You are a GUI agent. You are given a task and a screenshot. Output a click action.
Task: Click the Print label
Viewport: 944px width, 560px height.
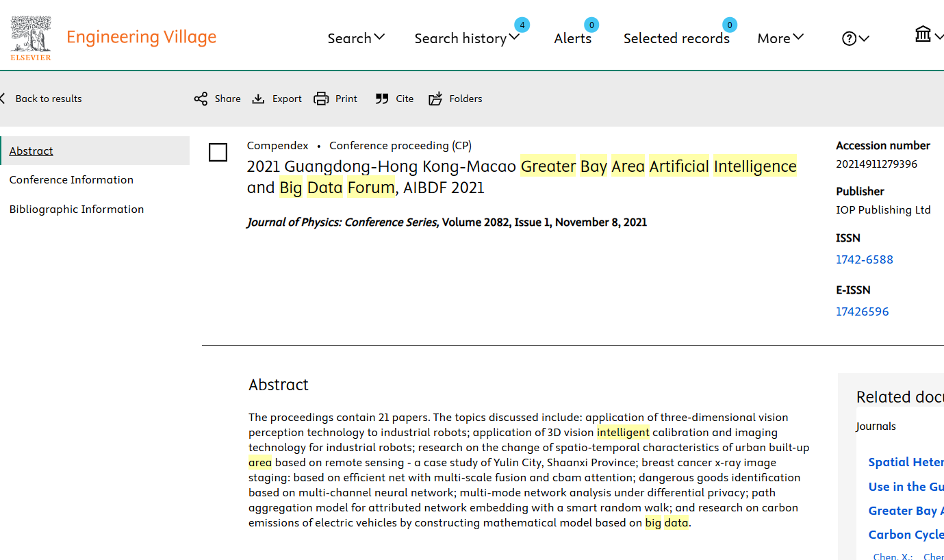(x=346, y=99)
